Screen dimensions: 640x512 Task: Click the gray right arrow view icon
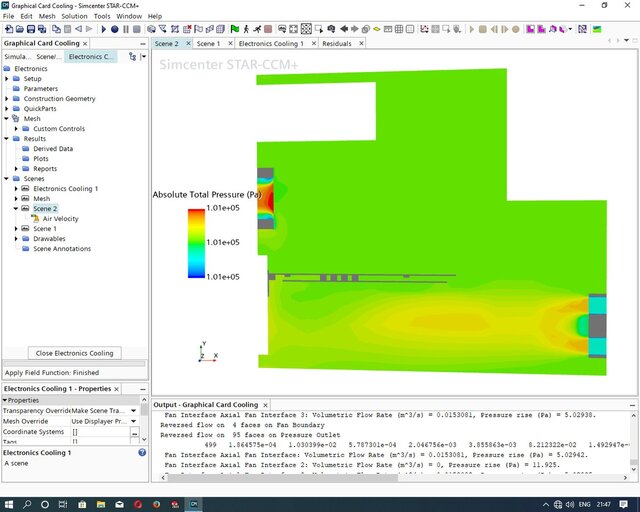(x=355, y=29)
